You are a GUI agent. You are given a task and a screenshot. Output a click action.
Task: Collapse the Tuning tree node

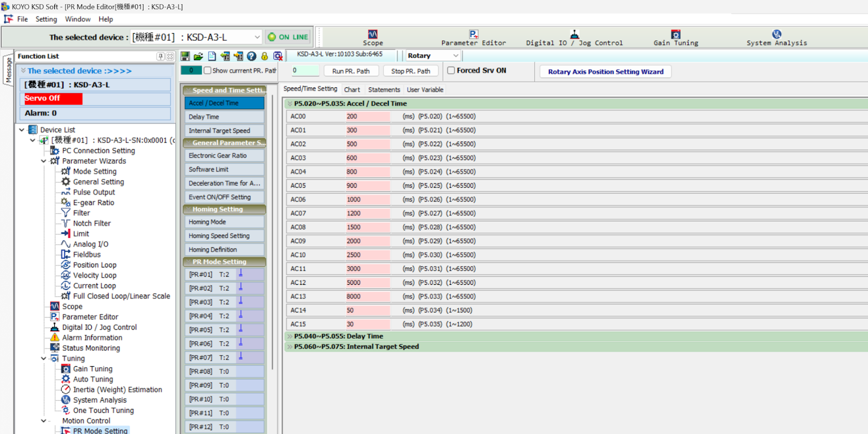pos(44,359)
